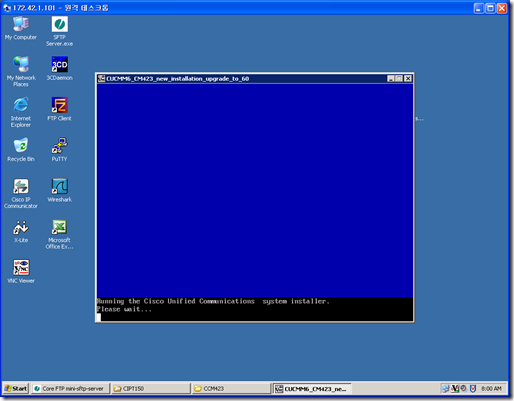The height and width of the screenshot is (401, 514).
Task: Launch the FTP Client shortcut
Action: coord(59,109)
